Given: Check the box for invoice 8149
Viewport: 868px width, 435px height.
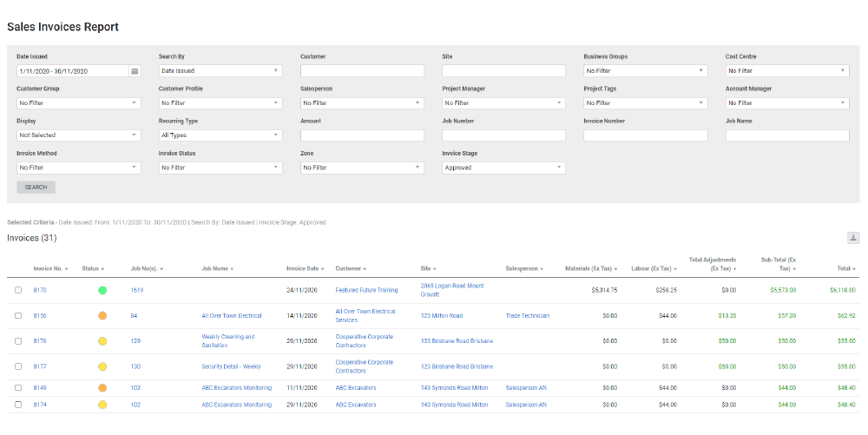Looking at the screenshot, I should point(18,387).
